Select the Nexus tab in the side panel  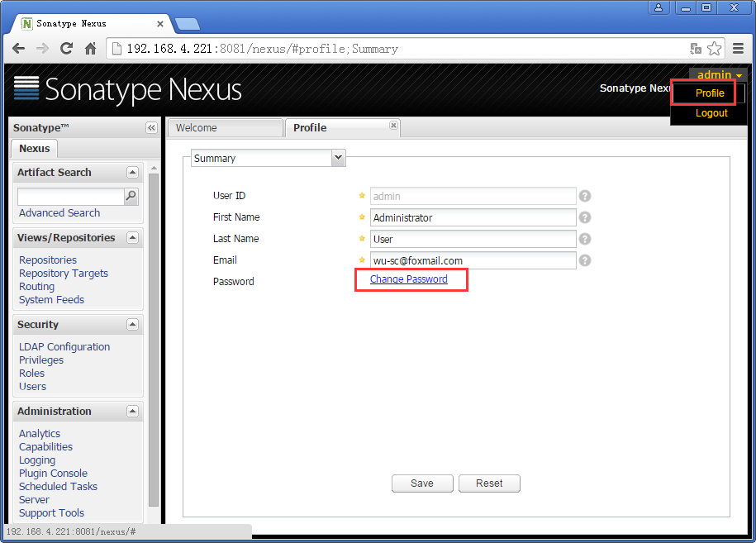(34, 149)
